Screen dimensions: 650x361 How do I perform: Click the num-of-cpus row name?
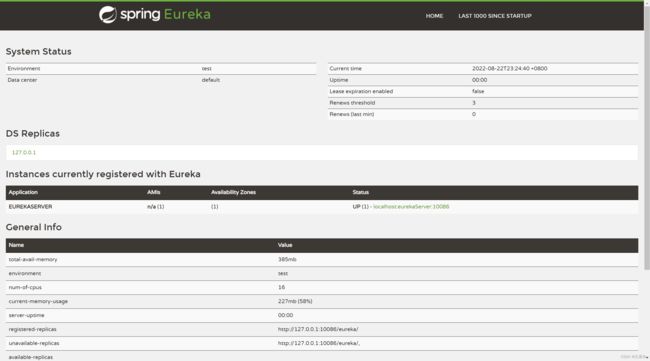click(25, 287)
